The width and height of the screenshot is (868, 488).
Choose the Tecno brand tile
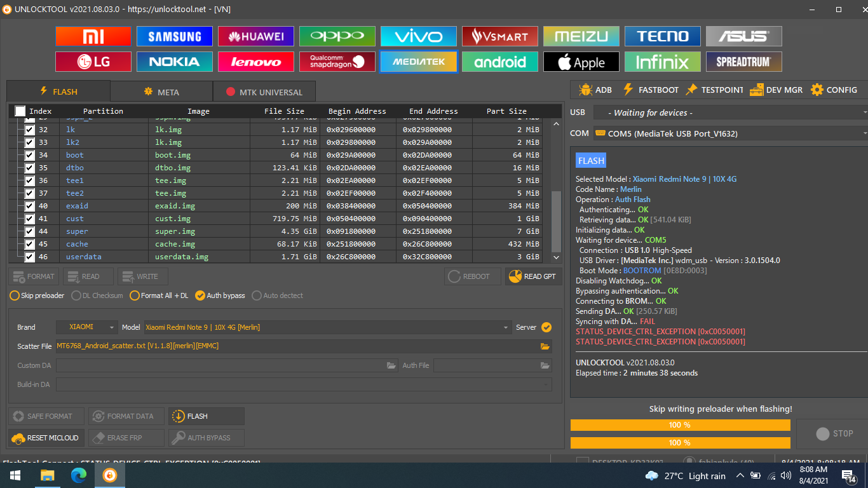[662, 36]
